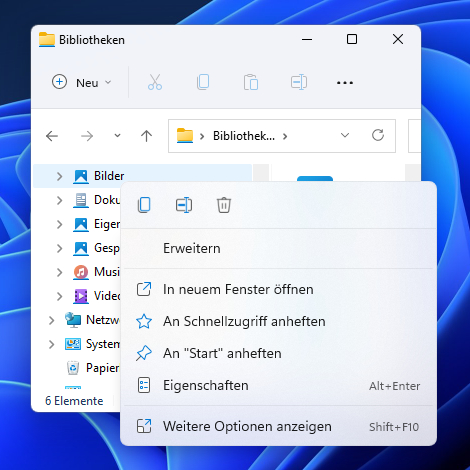470x470 pixels.
Task: Expand the Gespeicherte tree node chevron
Action: (59, 248)
